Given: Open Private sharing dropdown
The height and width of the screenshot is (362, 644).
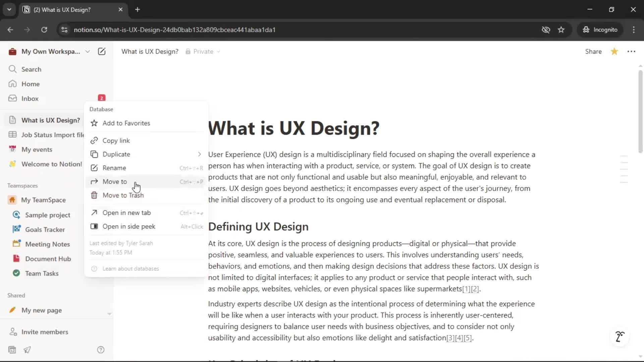Looking at the screenshot, I should 203,51.
